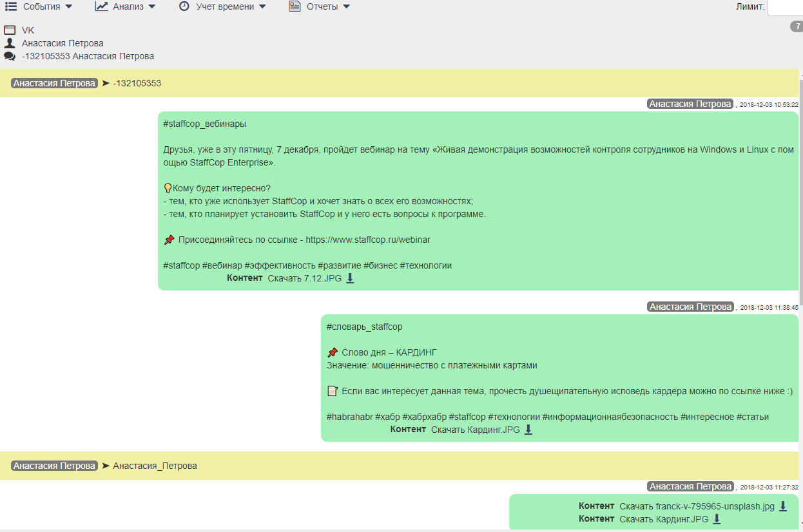Screen dimensions: 803x532
Task: Click the list icon beside События
Action: 11,6
